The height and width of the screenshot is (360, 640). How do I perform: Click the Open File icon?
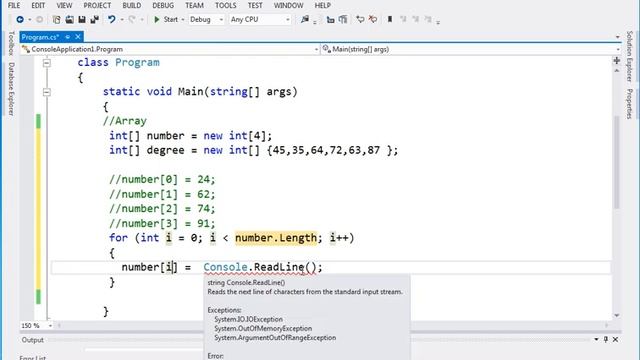point(69,19)
